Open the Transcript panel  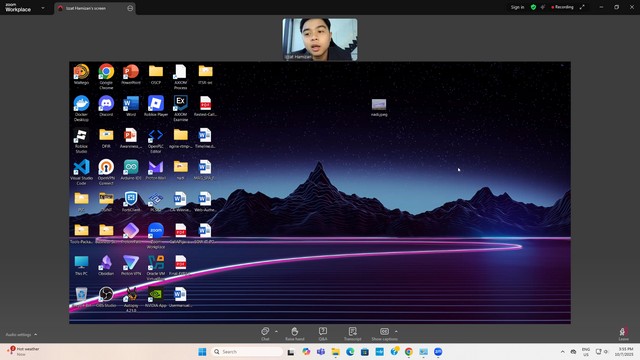(353, 331)
